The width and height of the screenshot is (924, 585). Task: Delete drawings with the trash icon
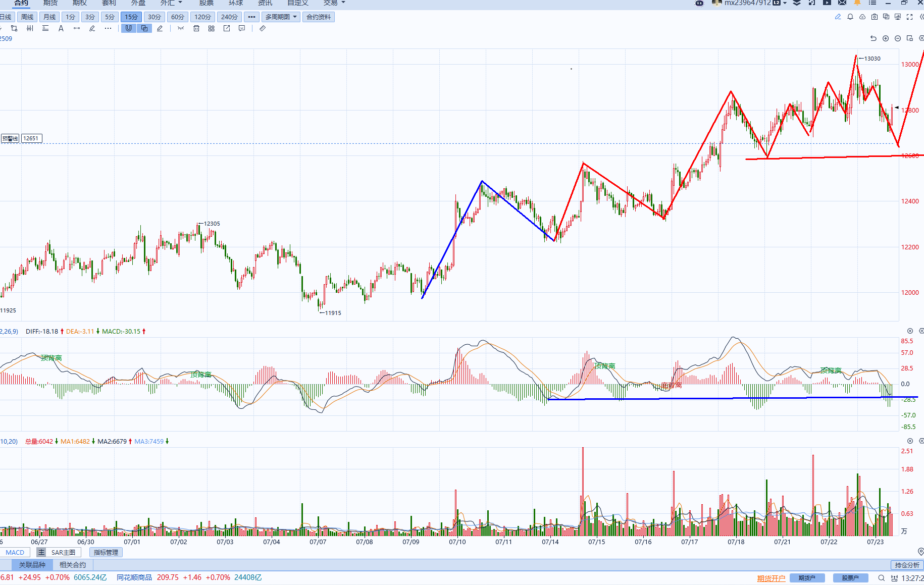click(x=196, y=29)
